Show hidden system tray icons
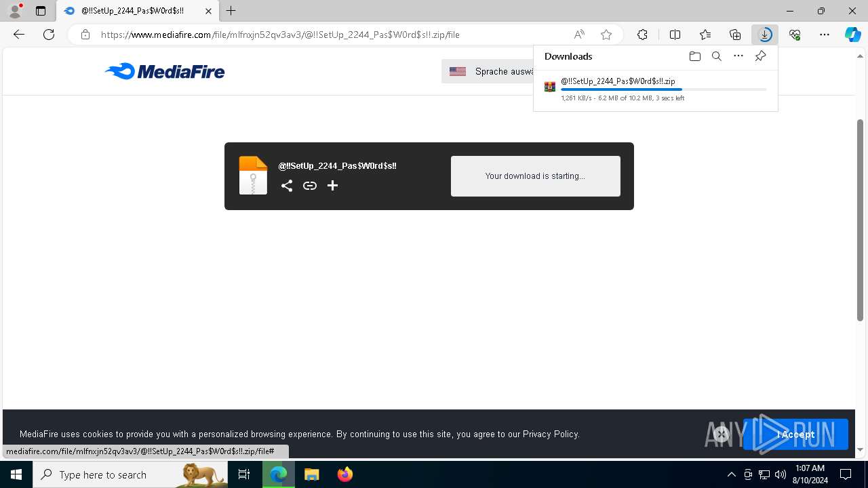 point(731,474)
